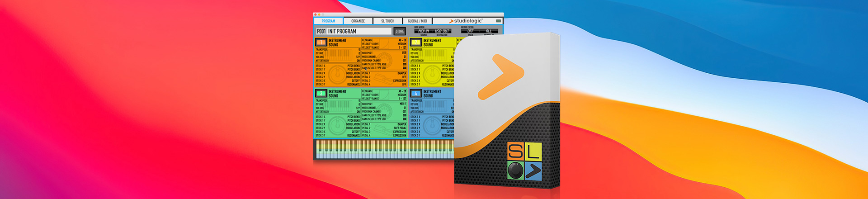Toggle zone 1 PEDAL 4 OFF
The image size is (868, 199).
pos(384,85)
